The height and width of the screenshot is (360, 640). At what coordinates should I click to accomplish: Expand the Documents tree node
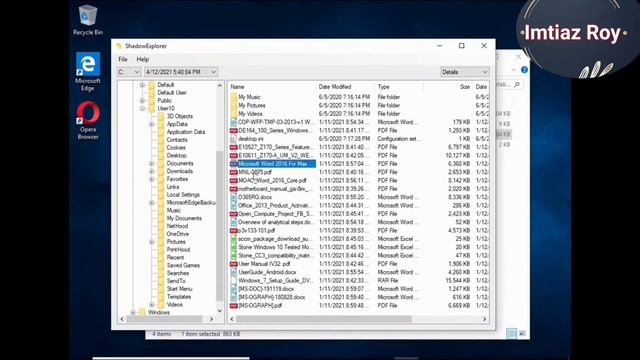151,163
